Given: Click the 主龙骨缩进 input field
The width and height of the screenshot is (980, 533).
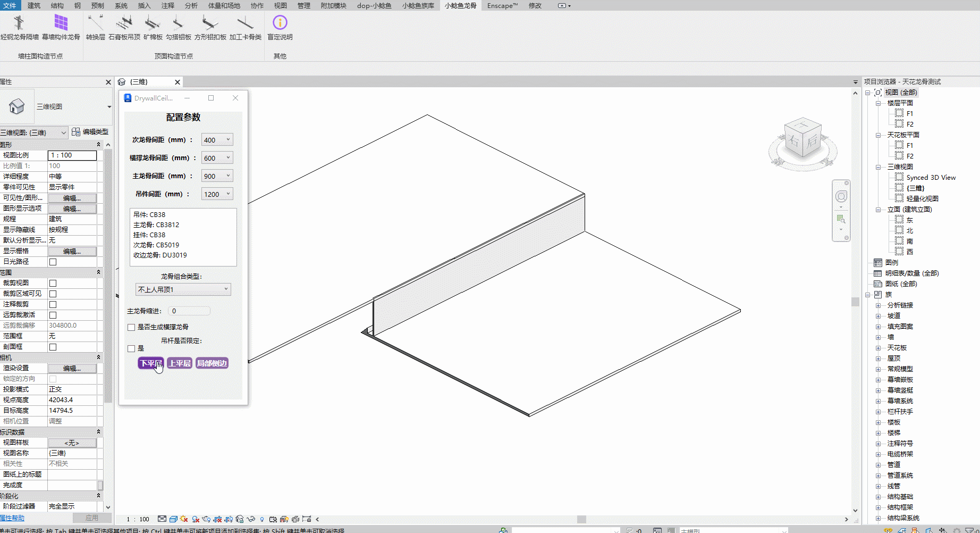Looking at the screenshot, I should tap(189, 311).
